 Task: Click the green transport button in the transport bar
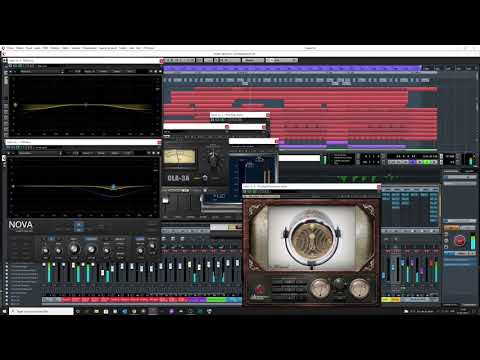[x=427, y=162]
